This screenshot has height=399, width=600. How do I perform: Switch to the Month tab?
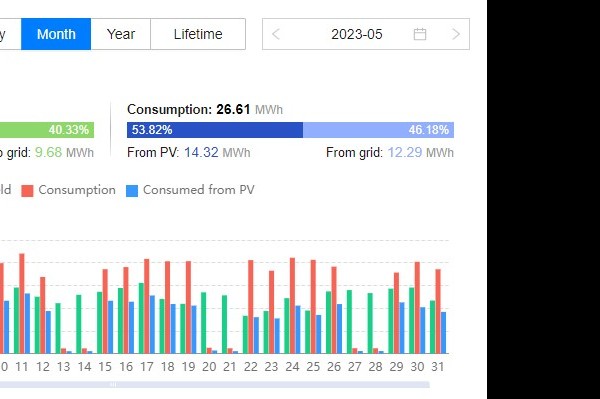click(x=56, y=34)
